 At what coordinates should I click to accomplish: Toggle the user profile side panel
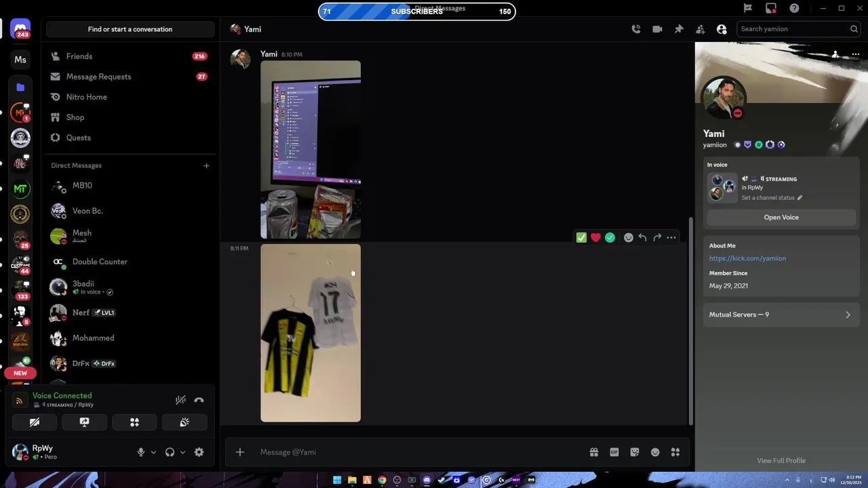[x=722, y=29]
